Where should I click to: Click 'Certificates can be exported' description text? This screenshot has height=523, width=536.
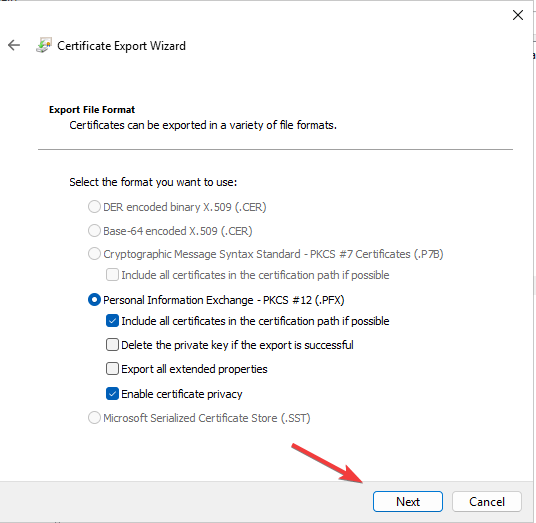point(203,125)
